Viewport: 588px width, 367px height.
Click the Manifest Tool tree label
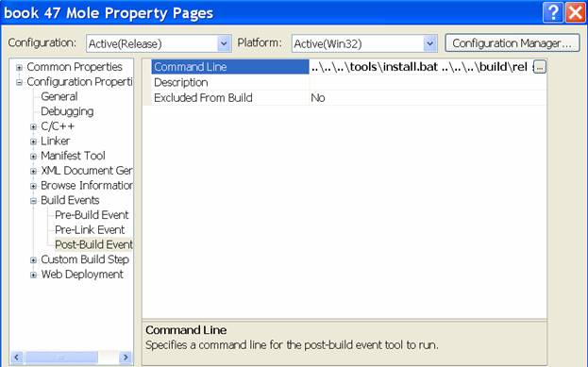[73, 156]
